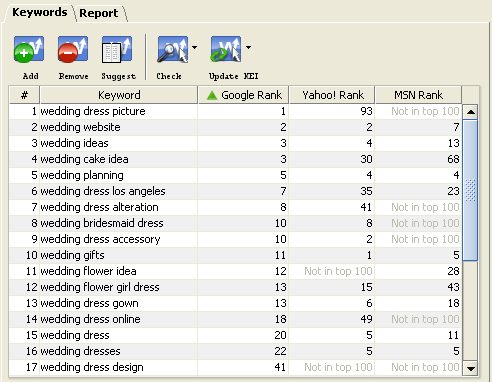Sort by MSN Rank column header
The width and height of the screenshot is (492, 382).
pyautogui.click(x=418, y=95)
